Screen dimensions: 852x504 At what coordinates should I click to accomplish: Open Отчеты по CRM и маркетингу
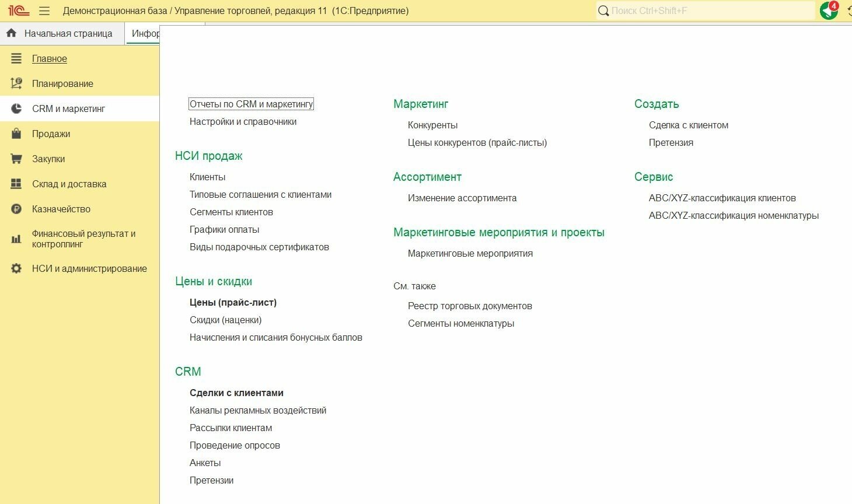tap(252, 104)
